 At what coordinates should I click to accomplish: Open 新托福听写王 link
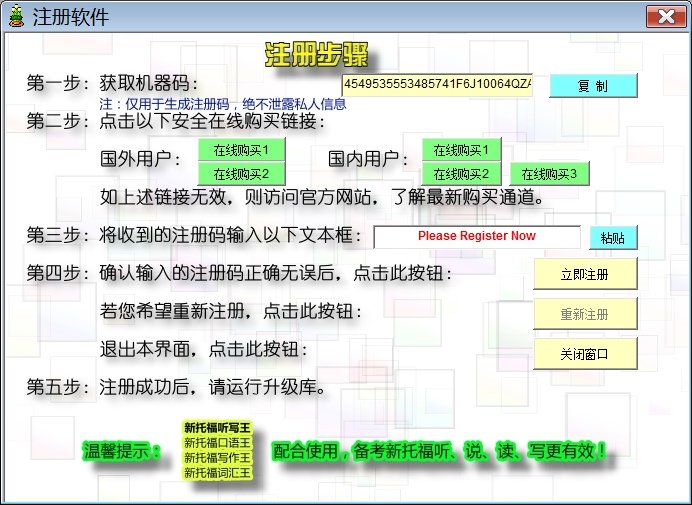point(217,427)
